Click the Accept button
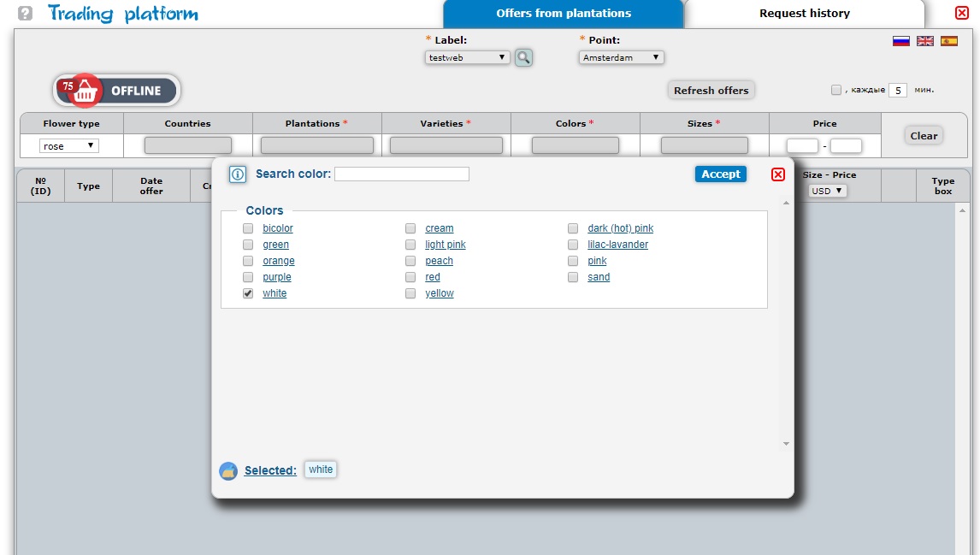 click(720, 174)
